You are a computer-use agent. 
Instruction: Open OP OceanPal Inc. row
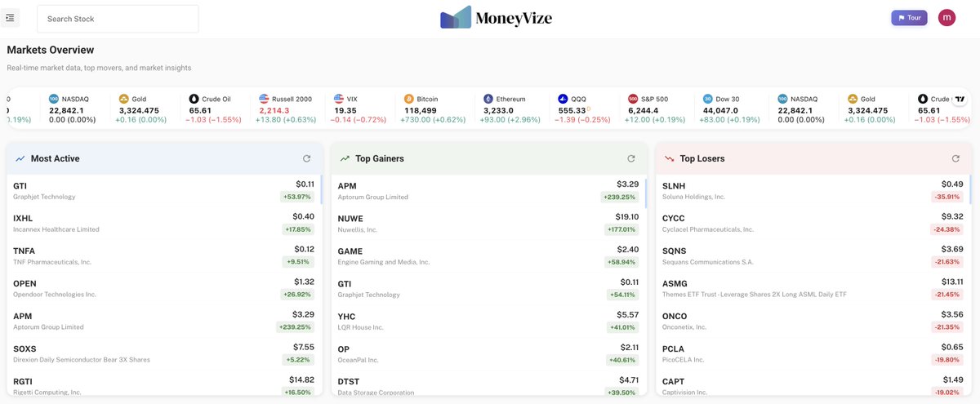(x=488, y=353)
